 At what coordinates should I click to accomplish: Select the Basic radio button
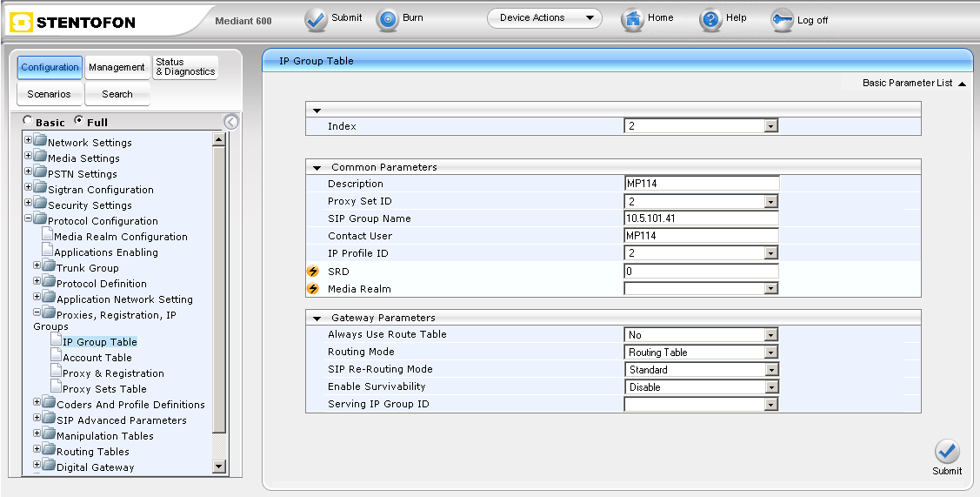point(28,121)
